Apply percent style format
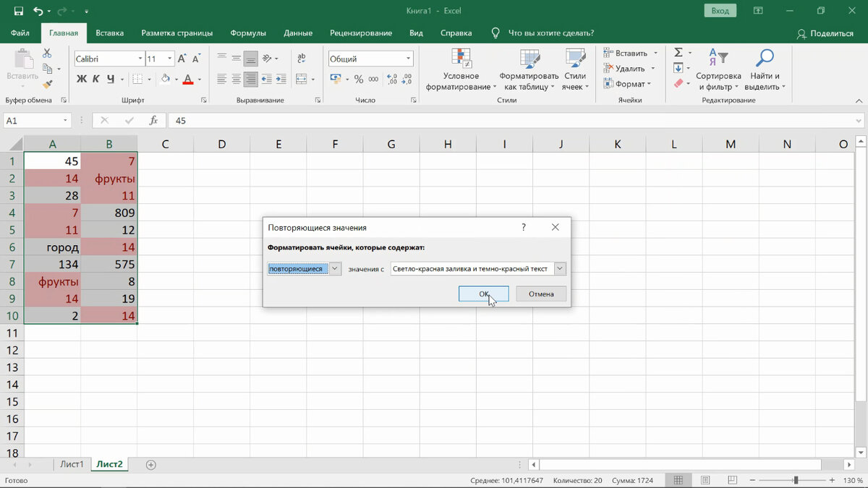 [359, 79]
